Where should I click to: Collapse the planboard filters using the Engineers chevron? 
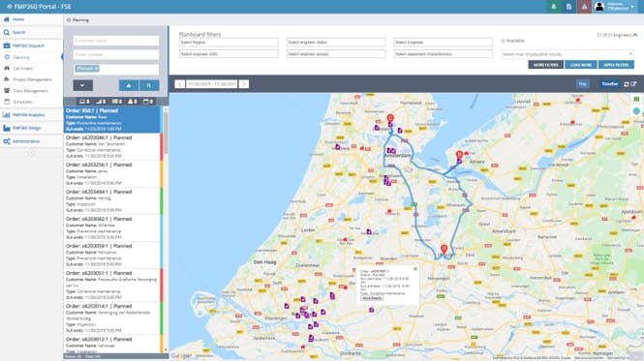pyautogui.click(x=635, y=35)
